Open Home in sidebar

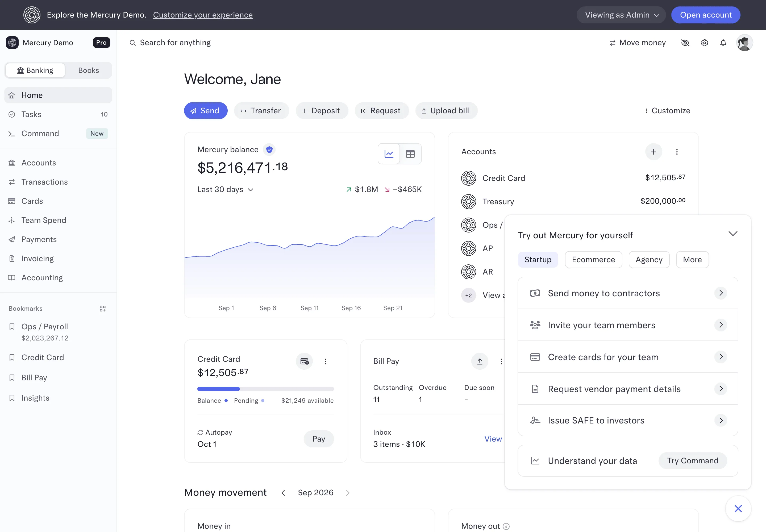(58, 95)
